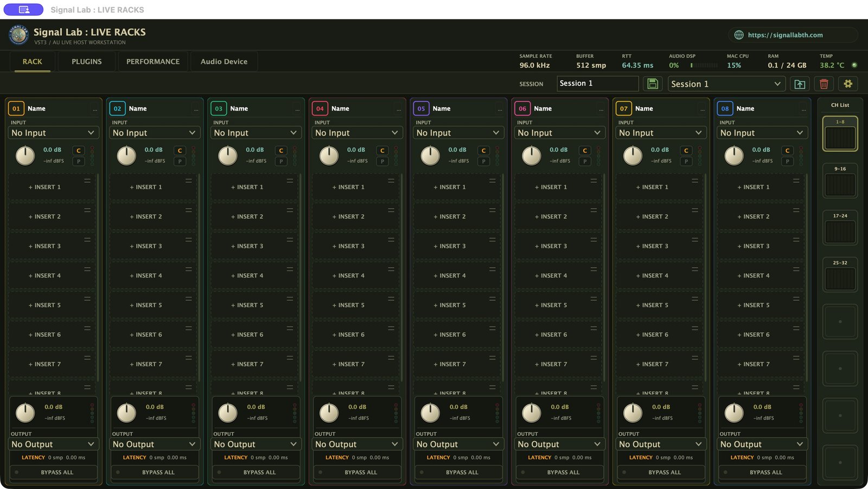Open the three-dot menu on channel 01

(x=95, y=109)
